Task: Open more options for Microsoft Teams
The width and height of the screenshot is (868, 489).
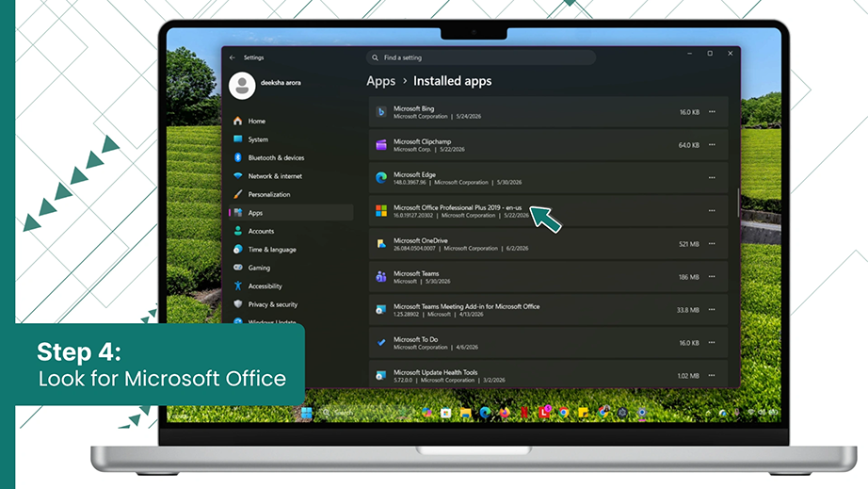Action: [712, 276]
